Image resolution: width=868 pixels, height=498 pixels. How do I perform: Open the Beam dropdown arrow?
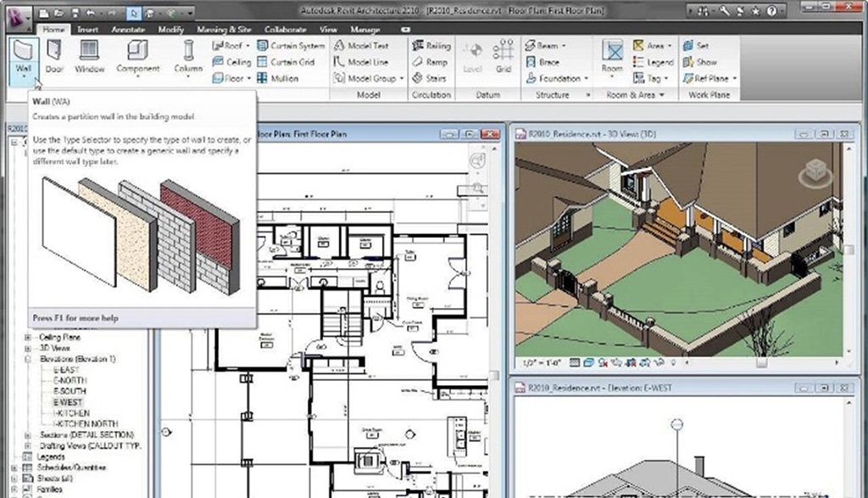564,46
